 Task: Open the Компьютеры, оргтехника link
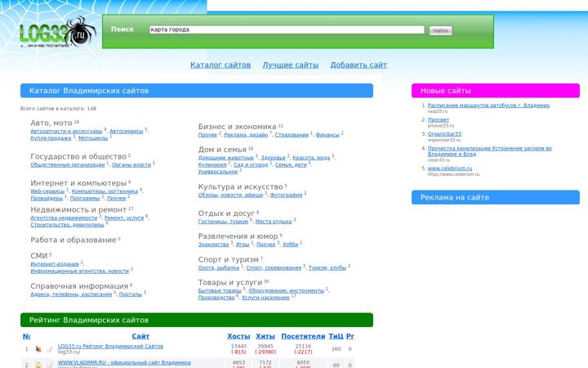click(x=105, y=191)
